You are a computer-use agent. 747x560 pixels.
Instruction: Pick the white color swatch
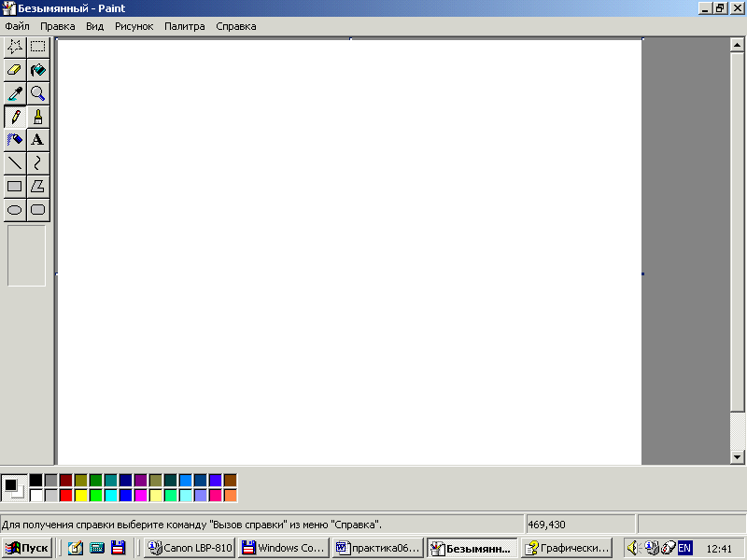(x=36, y=496)
